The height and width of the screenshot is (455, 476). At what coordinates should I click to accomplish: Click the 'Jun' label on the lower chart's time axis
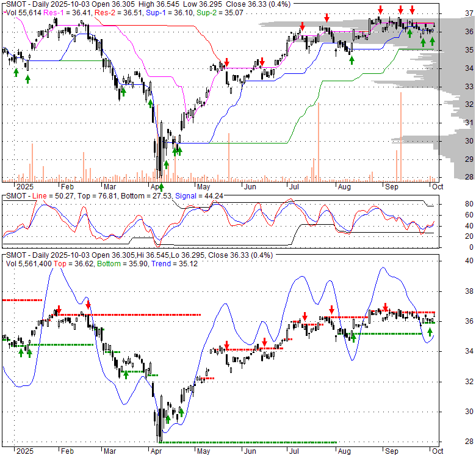250,451
